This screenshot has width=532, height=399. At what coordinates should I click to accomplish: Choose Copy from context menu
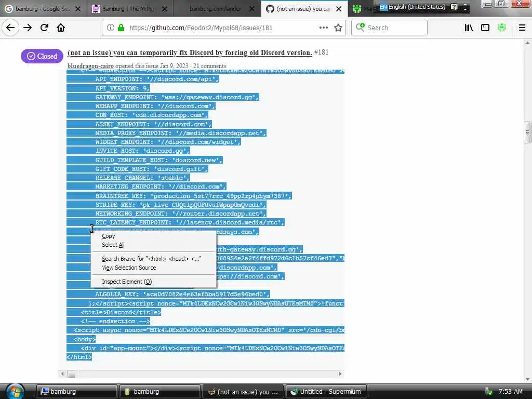click(108, 236)
